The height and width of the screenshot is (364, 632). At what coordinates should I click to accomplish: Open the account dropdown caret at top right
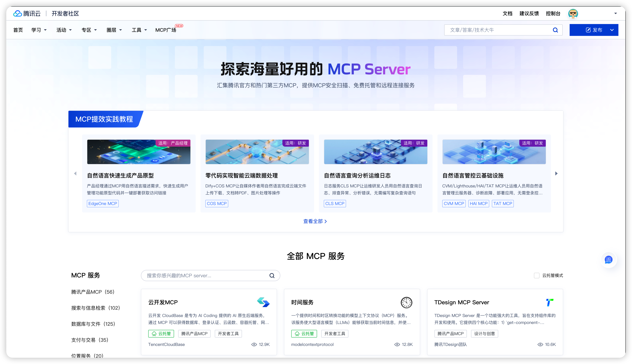(615, 14)
